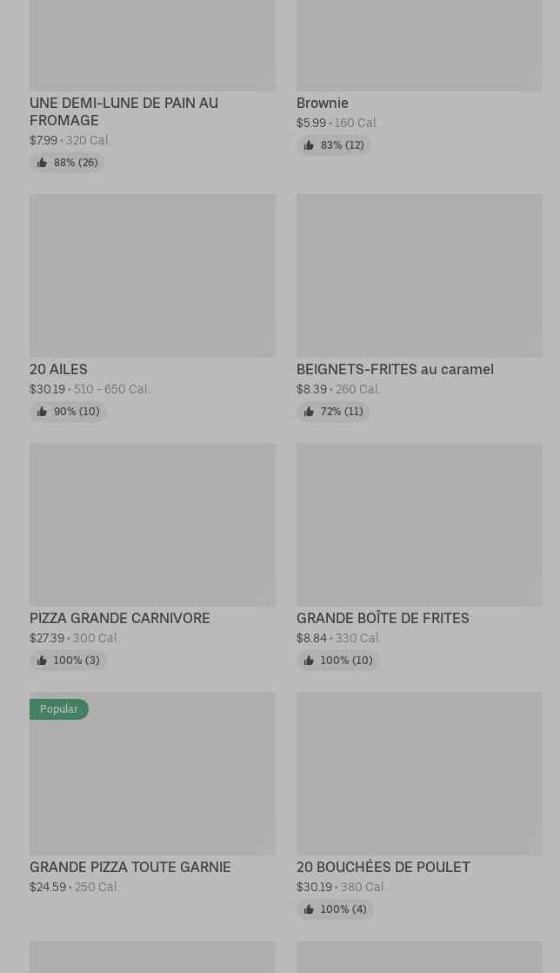Click thumbs-up icon under 20 AILES
560x973 pixels.
click(x=42, y=412)
